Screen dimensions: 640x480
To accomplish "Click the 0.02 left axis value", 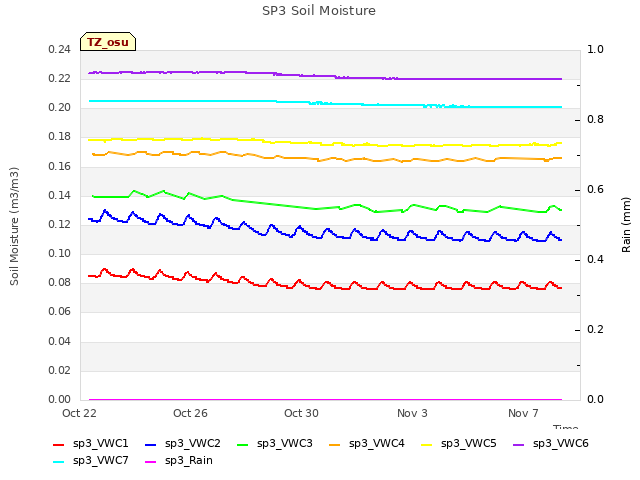I will 60,370.
